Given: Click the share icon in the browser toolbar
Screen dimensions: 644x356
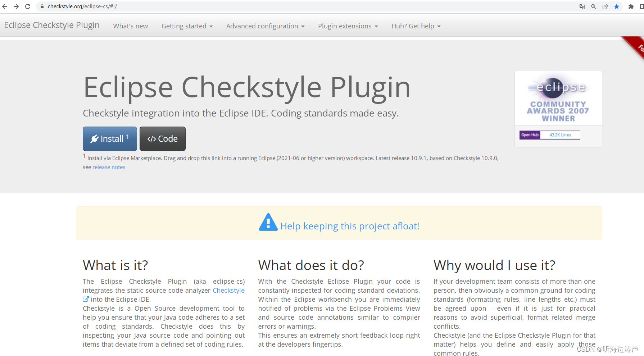Looking at the screenshot, I should [x=605, y=6].
